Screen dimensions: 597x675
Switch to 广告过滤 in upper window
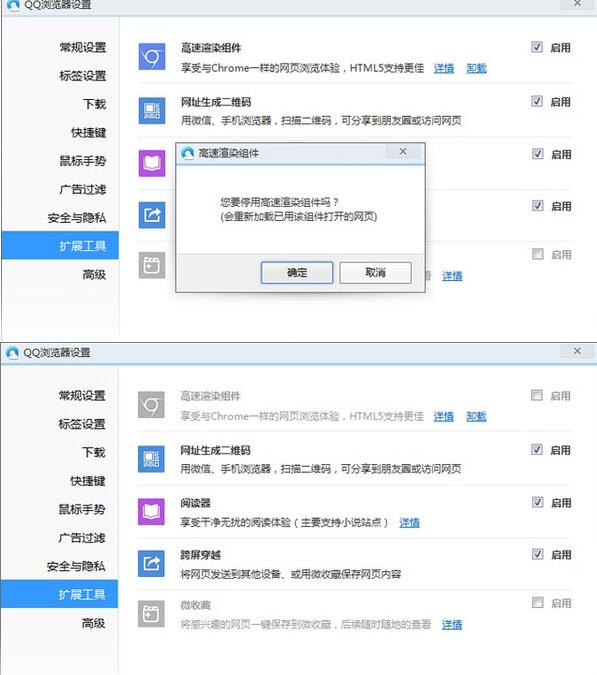[x=83, y=189]
